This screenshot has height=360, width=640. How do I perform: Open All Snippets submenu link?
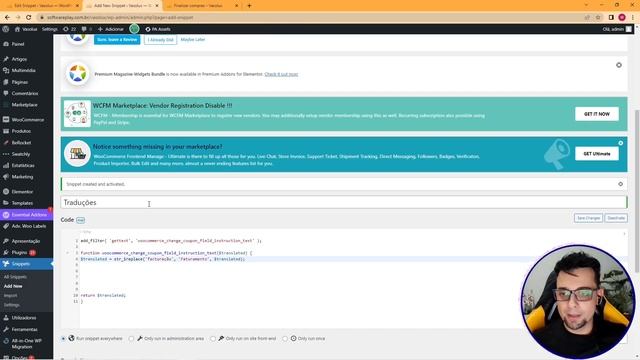coord(15,277)
